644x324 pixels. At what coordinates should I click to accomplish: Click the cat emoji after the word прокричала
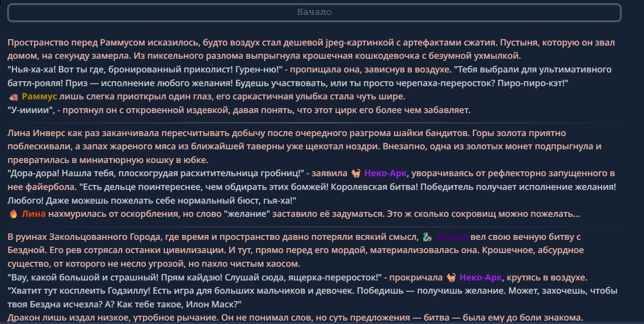pos(451,278)
